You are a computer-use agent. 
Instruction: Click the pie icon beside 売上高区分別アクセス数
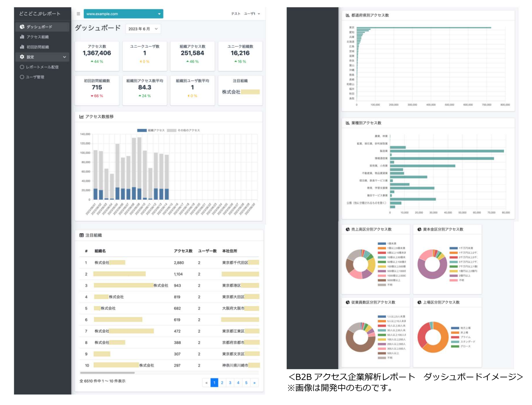pyautogui.click(x=348, y=229)
